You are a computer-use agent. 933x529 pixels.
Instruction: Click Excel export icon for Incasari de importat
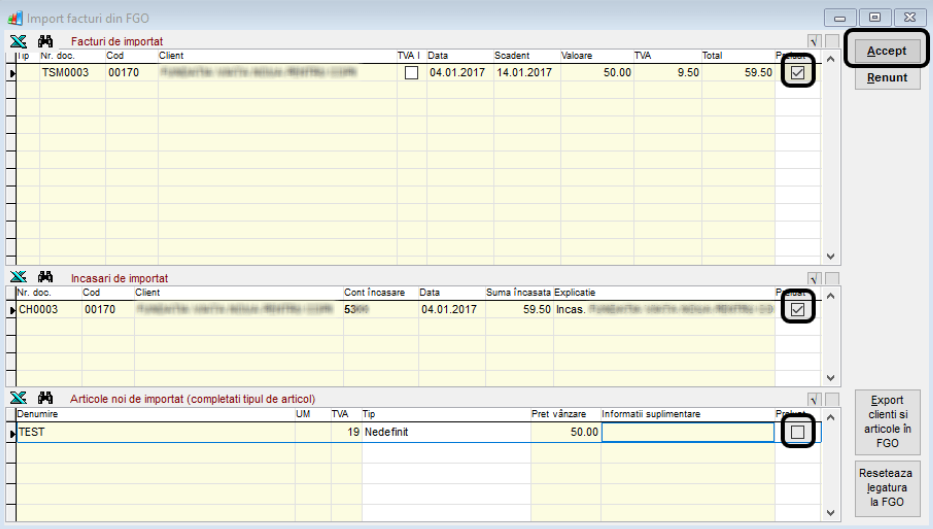(18, 277)
